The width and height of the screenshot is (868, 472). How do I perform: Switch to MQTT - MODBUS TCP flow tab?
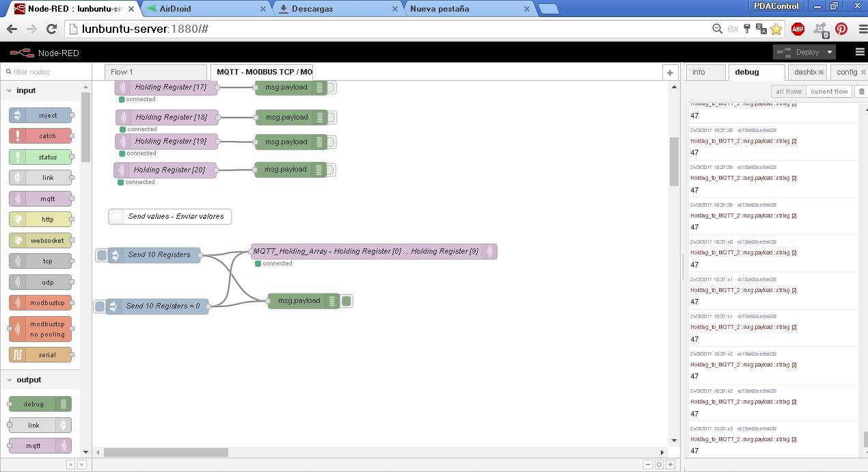tap(262, 72)
